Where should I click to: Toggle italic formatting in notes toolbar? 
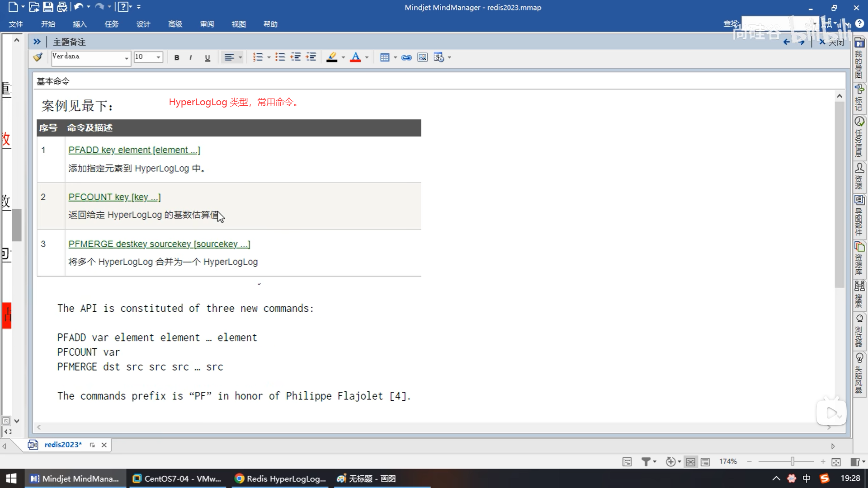click(191, 57)
